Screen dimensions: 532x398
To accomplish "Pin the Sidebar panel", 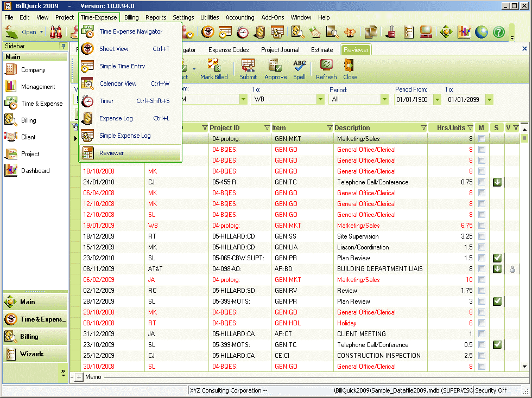I will (x=63, y=46).
